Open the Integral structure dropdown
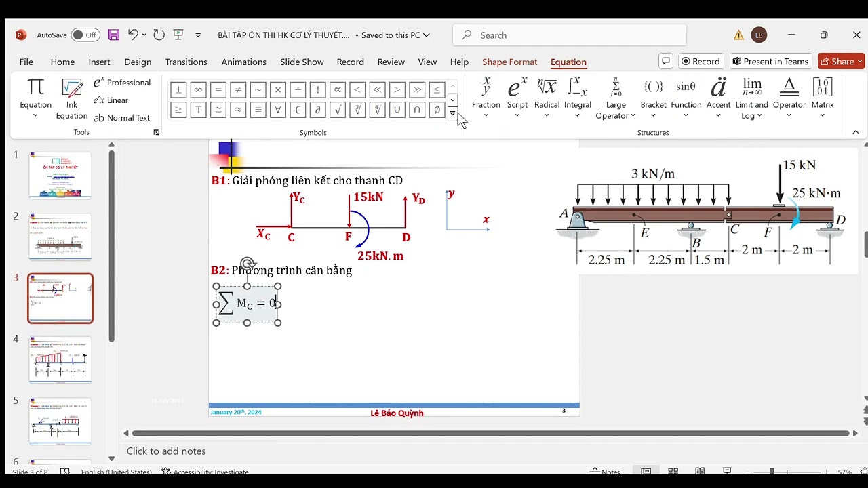This screenshot has height=488, width=868. point(578,98)
